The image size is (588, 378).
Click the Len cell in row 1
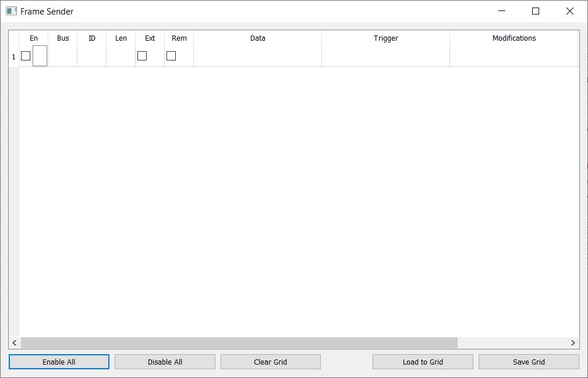[x=121, y=56]
